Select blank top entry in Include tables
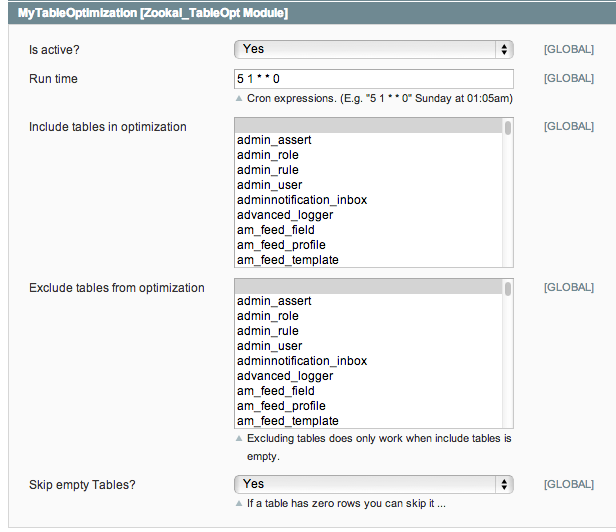The width and height of the screenshot is (616, 532). click(x=368, y=126)
